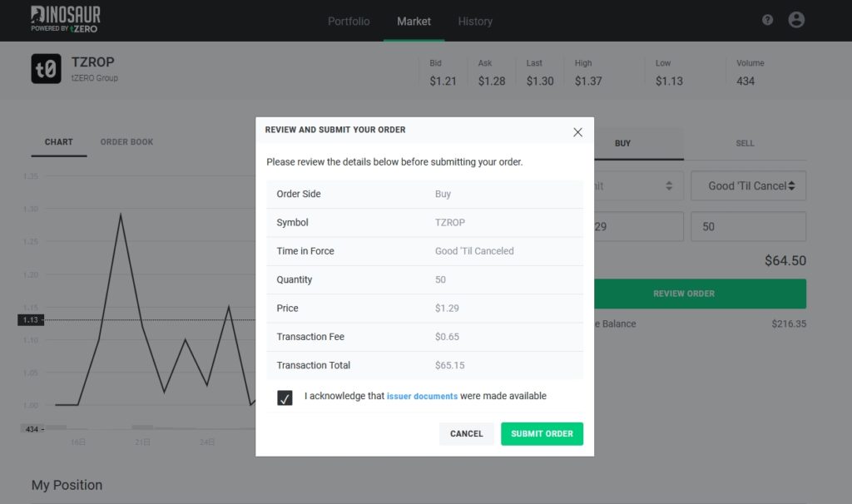The image size is (852, 504).
Task: Open the user account profile icon
Action: [796, 20]
